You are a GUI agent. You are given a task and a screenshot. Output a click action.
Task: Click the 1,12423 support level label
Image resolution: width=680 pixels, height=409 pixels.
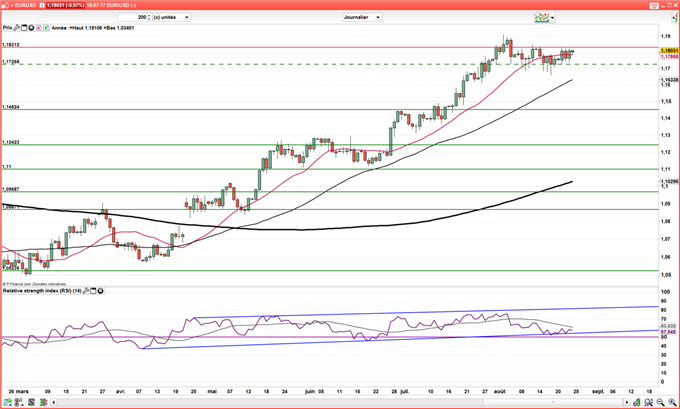[11, 142]
